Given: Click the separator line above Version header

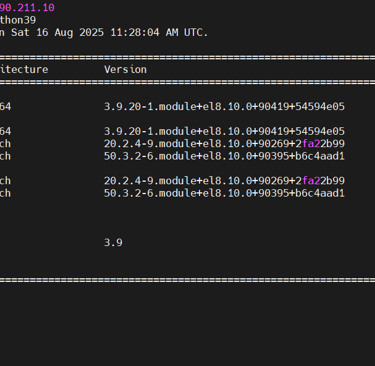Looking at the screenshot, I should coord(187,57).
